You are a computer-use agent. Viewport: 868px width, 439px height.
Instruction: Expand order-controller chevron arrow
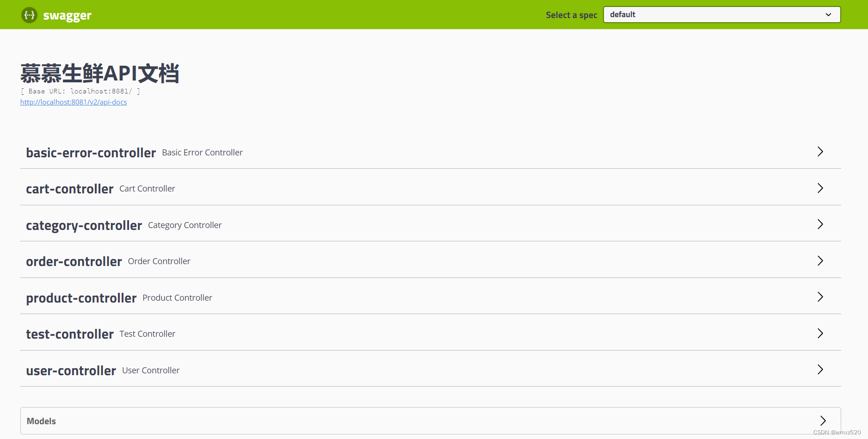[820, 261]
